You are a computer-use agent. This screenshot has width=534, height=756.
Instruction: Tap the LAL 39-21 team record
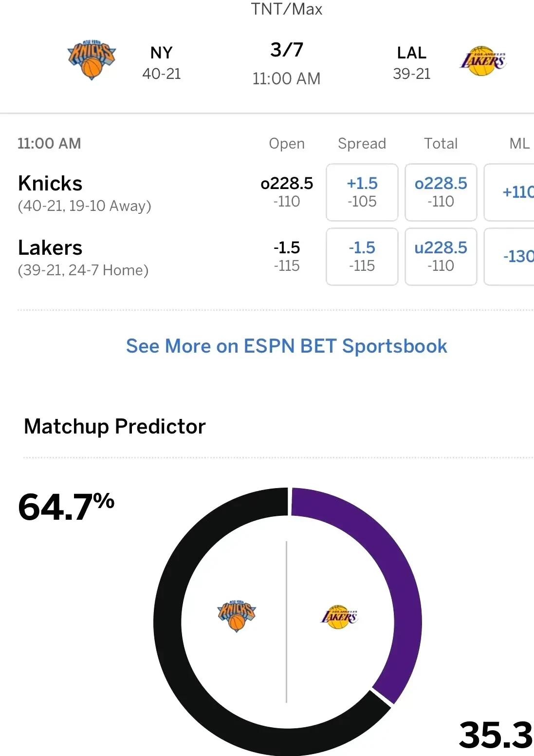[412, 63]
